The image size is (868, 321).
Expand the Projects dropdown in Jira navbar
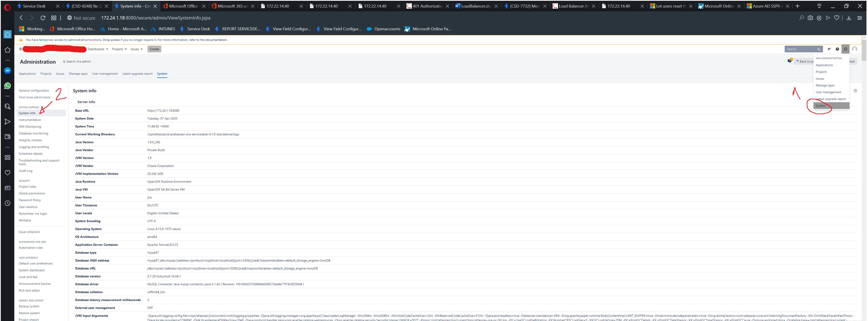tap(119, 49)
